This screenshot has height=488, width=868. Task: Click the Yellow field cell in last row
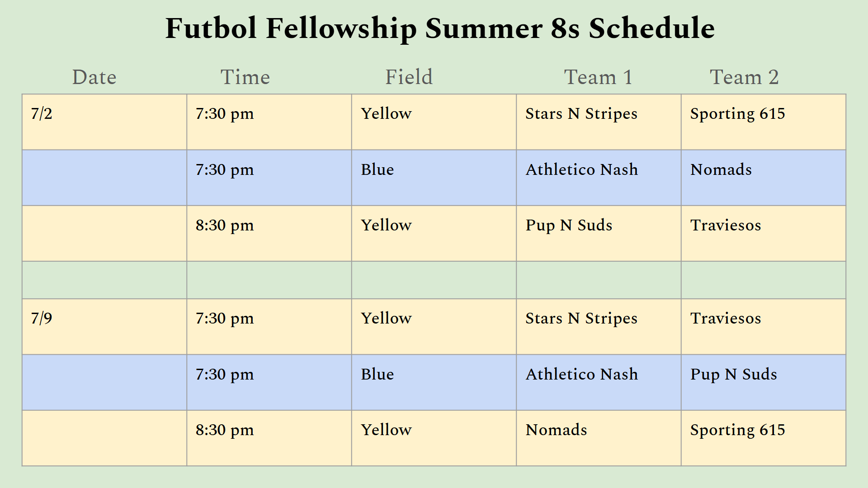point(434,438)
